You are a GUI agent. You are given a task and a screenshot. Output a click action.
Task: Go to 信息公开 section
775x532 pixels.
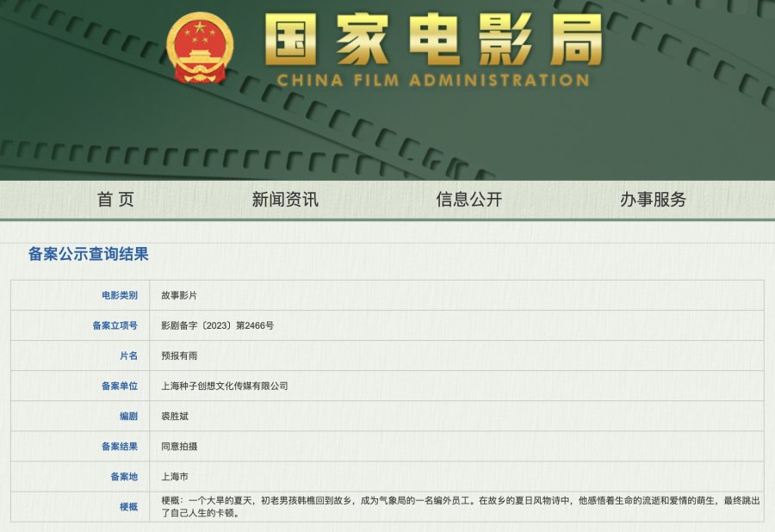469,200
